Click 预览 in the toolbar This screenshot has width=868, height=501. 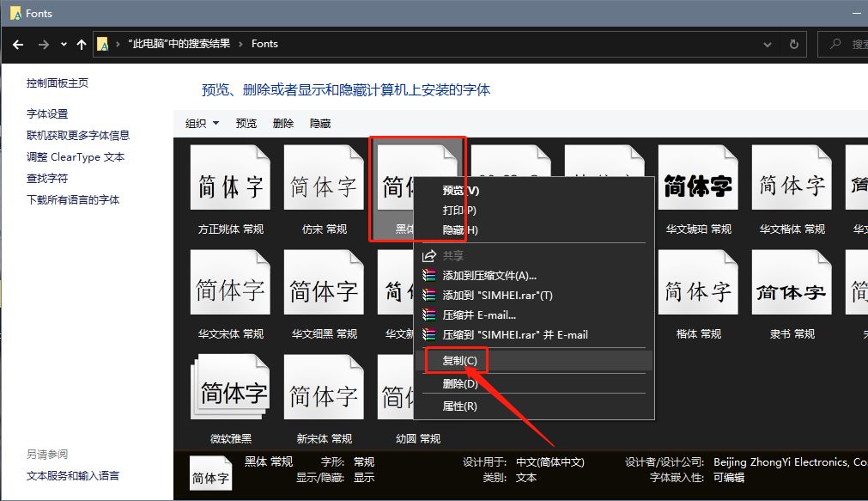pos(246,124)
